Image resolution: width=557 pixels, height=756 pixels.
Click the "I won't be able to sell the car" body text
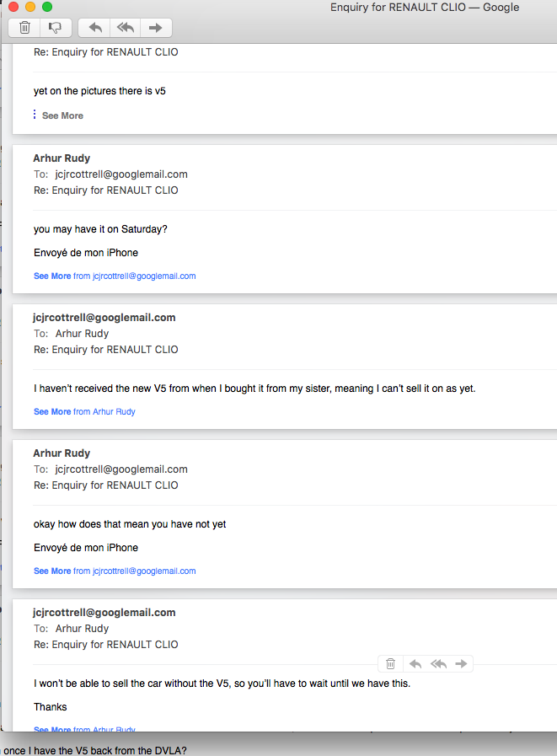coord(222,683)
